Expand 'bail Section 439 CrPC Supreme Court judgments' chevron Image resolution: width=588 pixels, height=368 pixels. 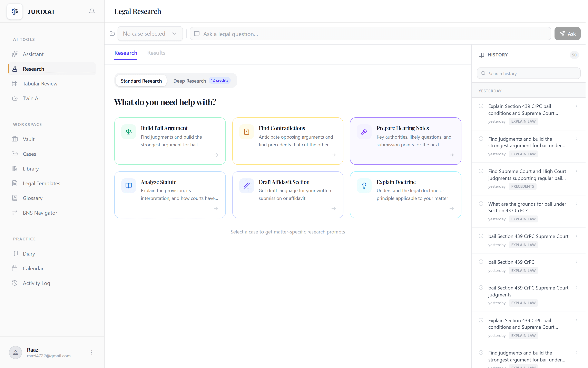pos(576,288)
